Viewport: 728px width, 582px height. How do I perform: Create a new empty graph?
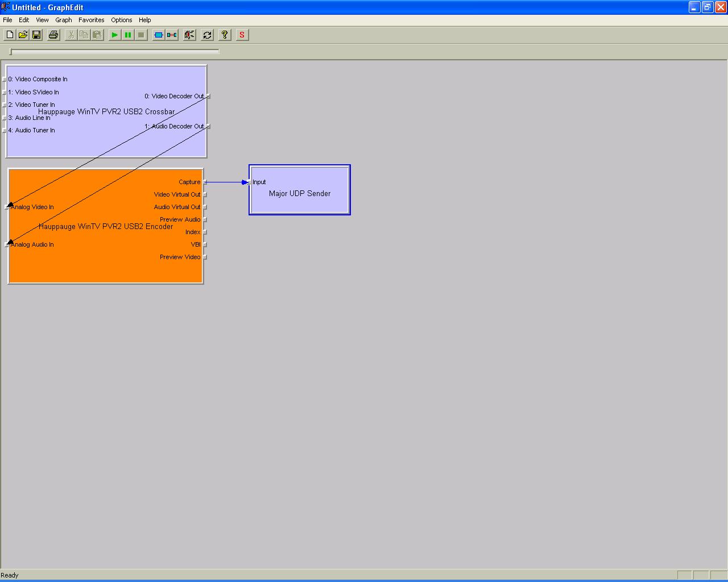pyautogui.click(x=9, y=35)
